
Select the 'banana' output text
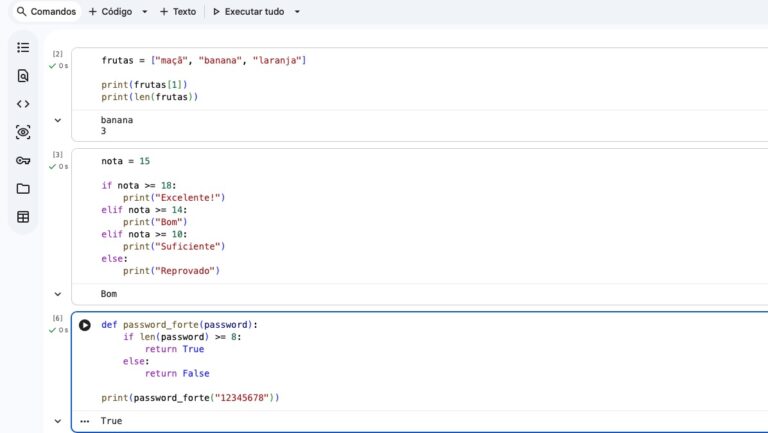pyautogui.click(x=117, y=120)
